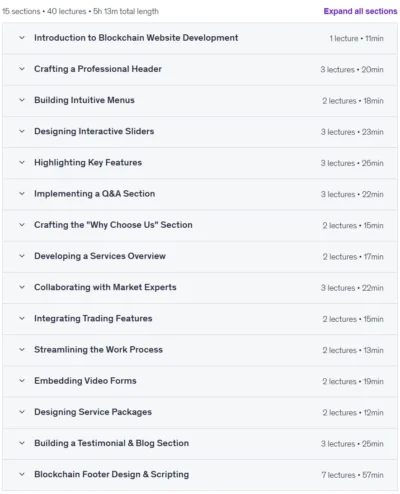Expand chevron beside Embedding Video Forms
400x494 pixels.
point(22,381)
